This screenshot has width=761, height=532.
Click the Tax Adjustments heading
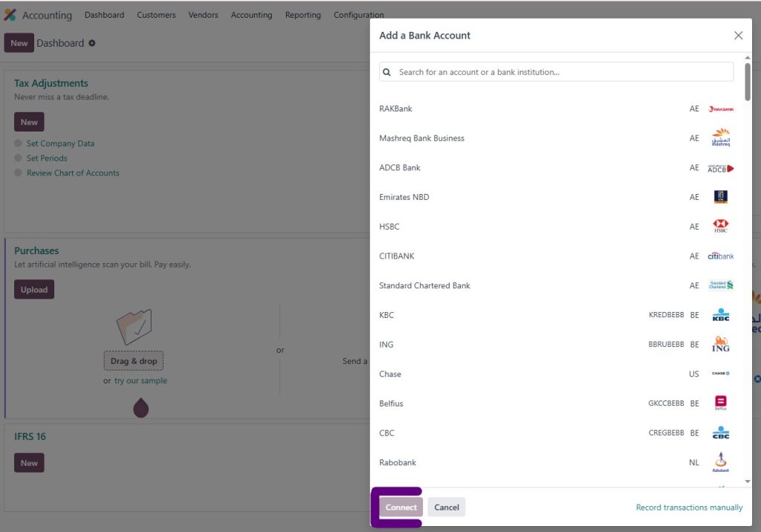point(51,83)
